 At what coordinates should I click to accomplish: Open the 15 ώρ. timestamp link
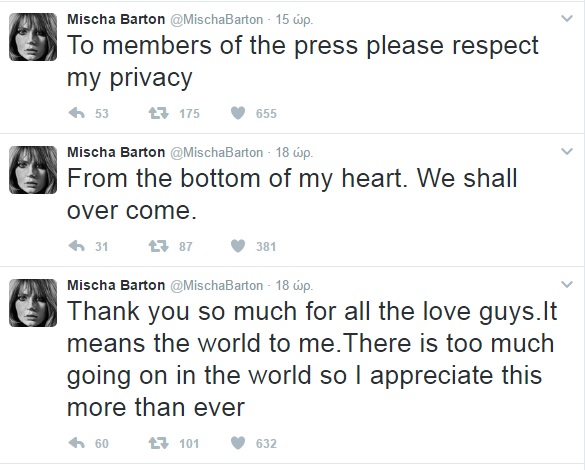(294, 19)
